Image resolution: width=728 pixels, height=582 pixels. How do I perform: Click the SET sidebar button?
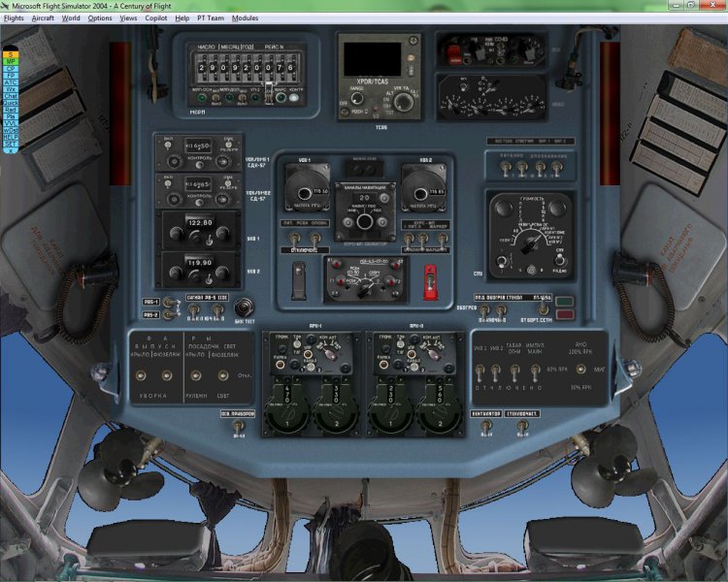11,145
